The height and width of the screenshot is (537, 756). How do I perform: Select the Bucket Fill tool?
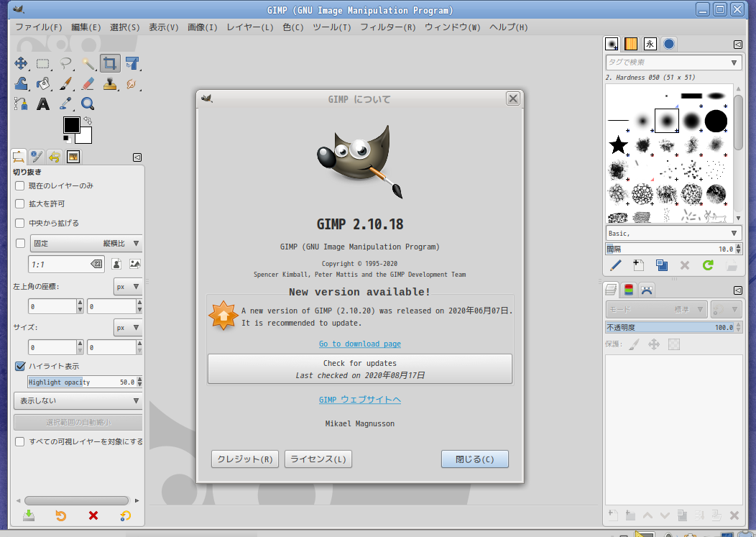[43, 83]
